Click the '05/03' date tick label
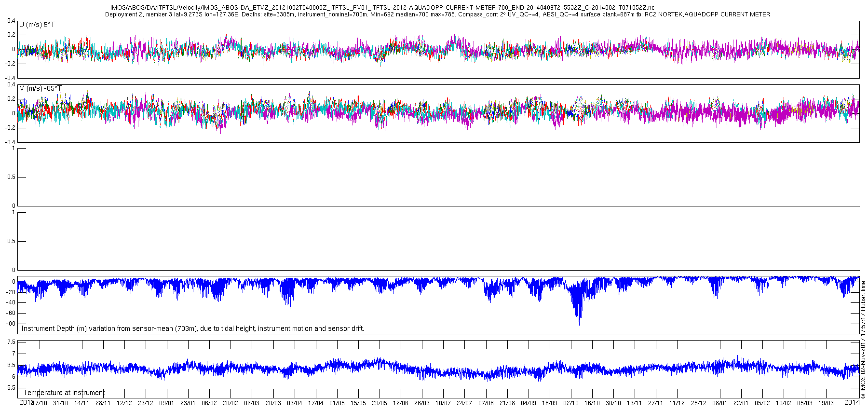Screen dimensions: 868x410 click(x=805, y=403)
